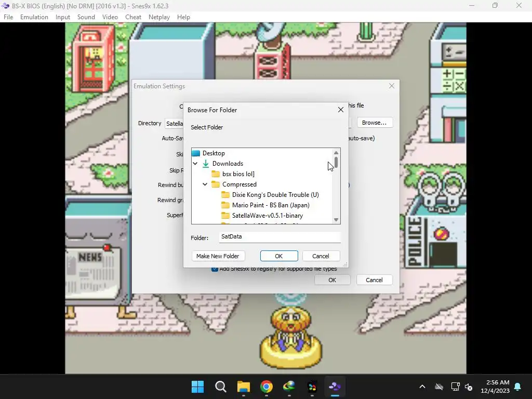Click OK in Emulation Settings window

pyautogui.click(x=332, y=280)
